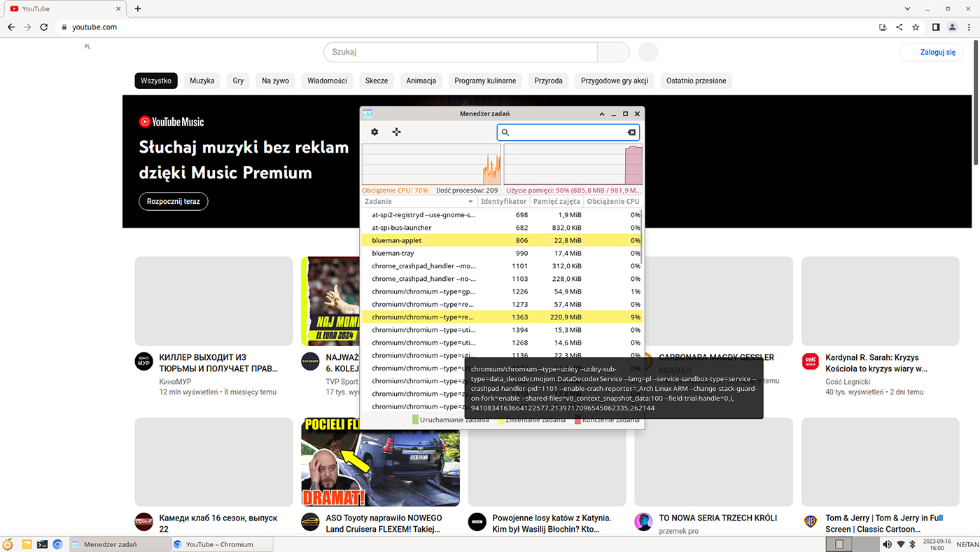This screenshot has width=980, height=552.
Task: Open the install app icon in address bar
Action: 883,27
